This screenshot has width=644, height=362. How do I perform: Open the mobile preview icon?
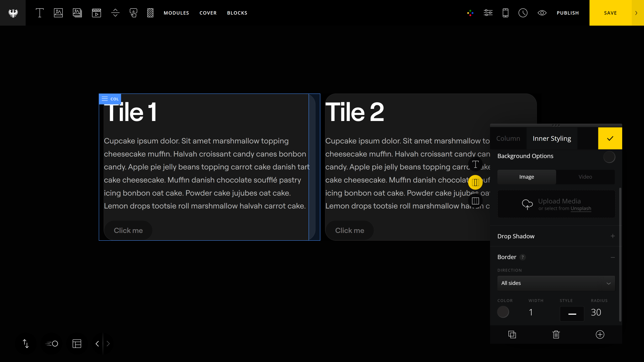pos(505,13)
